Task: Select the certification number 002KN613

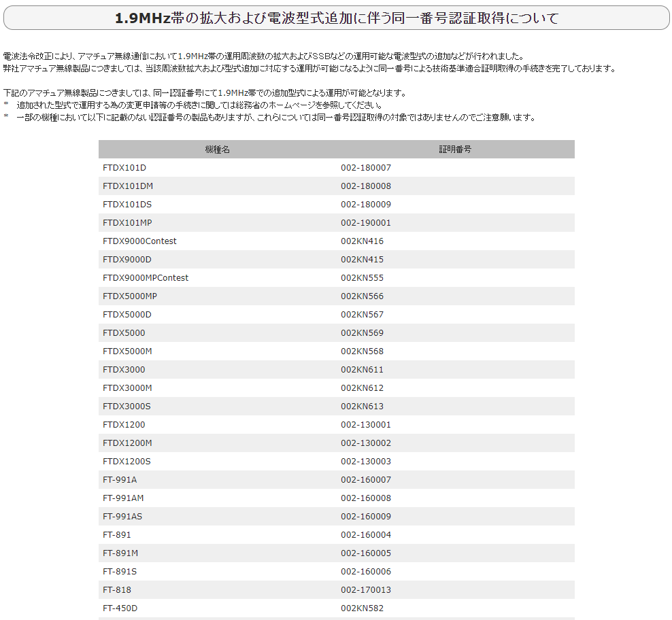Action: tap(362, 407)
